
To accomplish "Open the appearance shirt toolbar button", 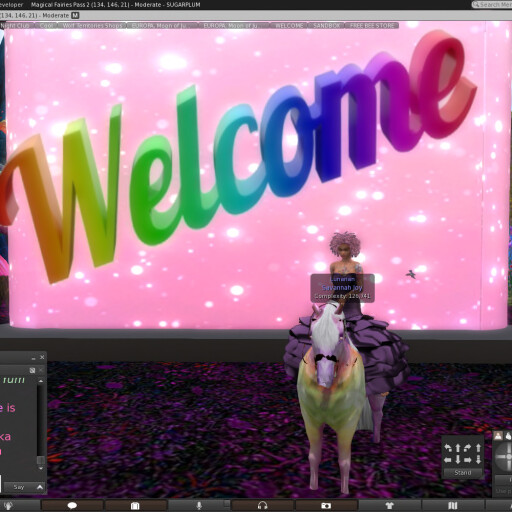I will [x=389, y=506].
